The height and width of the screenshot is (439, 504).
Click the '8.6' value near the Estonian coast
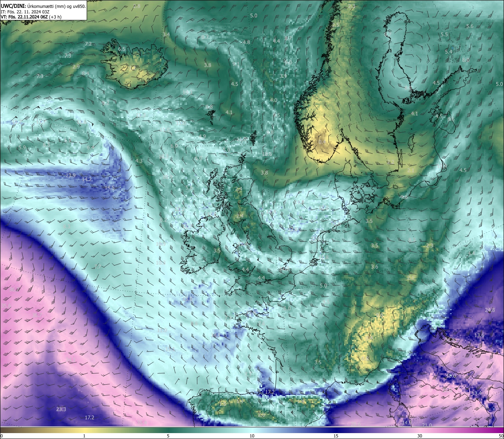click(x=451, y=119)
